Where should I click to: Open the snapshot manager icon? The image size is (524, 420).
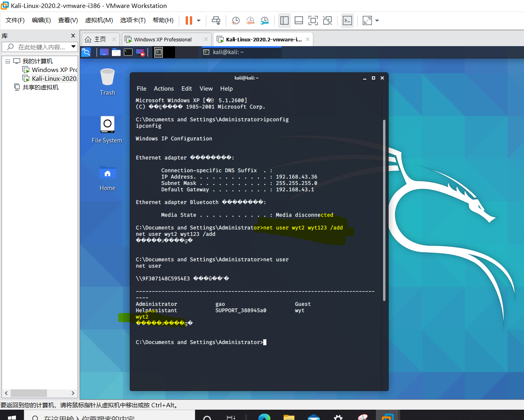tap(264, 20)
